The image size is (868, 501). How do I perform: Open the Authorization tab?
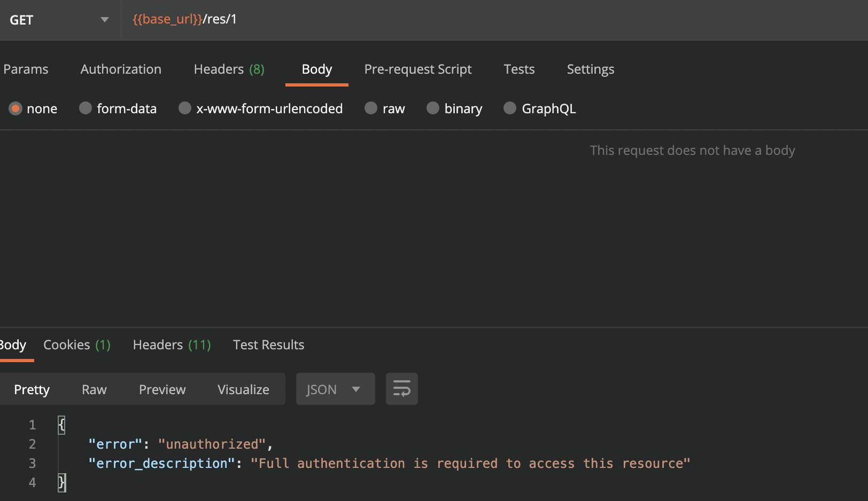(121, 69)
